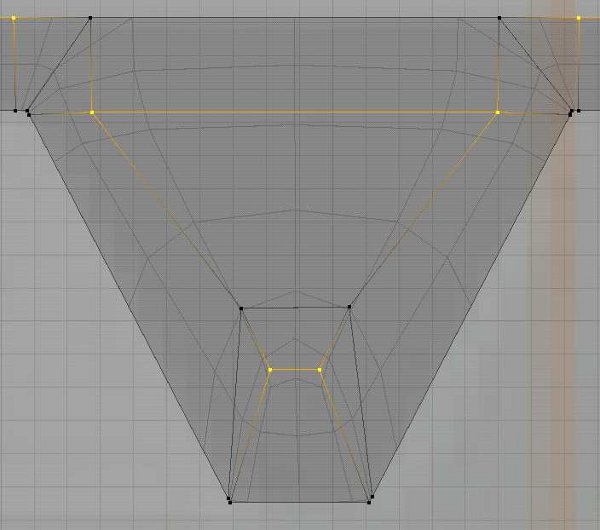600x530 pixels.
Task: Pick black vertex at right end of middle dark edge
Action: [349, 307]
